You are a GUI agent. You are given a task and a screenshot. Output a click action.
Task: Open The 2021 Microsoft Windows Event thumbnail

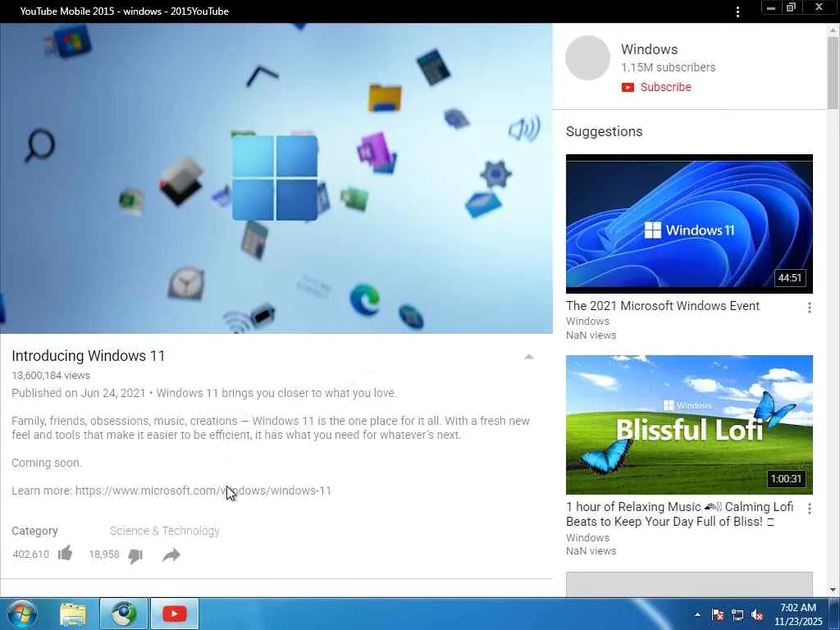689,224
